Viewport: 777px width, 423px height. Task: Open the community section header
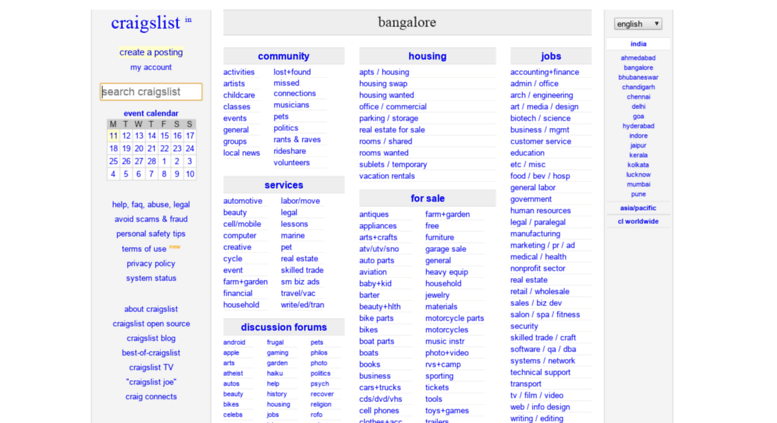coord(283,56)
